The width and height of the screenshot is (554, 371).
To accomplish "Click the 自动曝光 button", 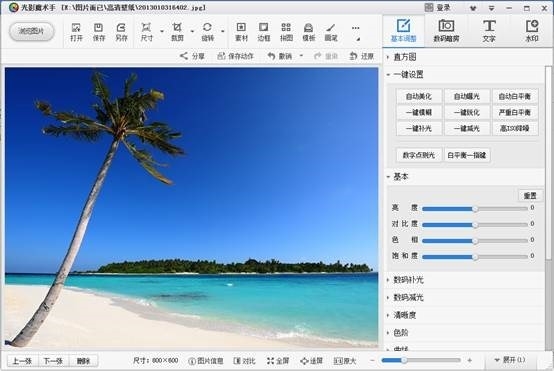I will pos(467,96).
